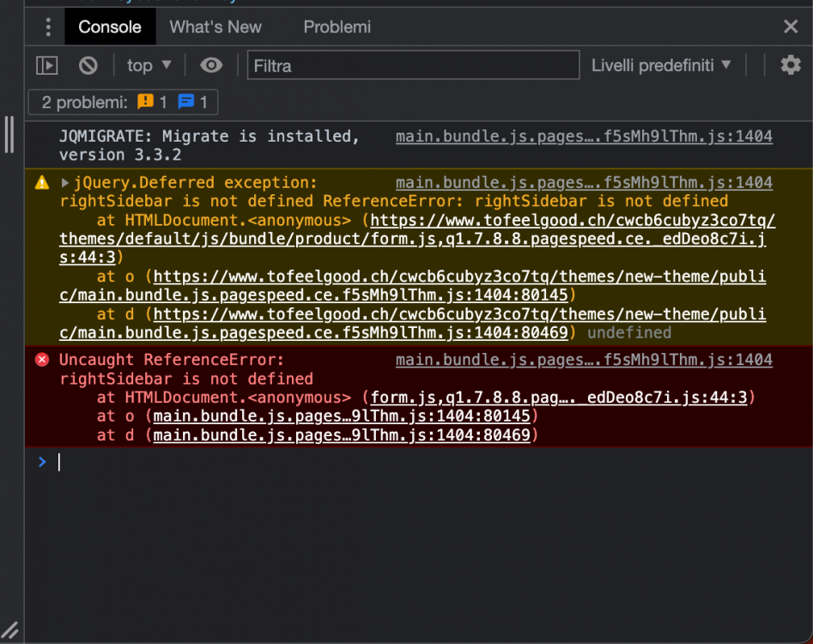Open the What's New tab
Viewport: 813px width, 644px height.
click(215, 27)
